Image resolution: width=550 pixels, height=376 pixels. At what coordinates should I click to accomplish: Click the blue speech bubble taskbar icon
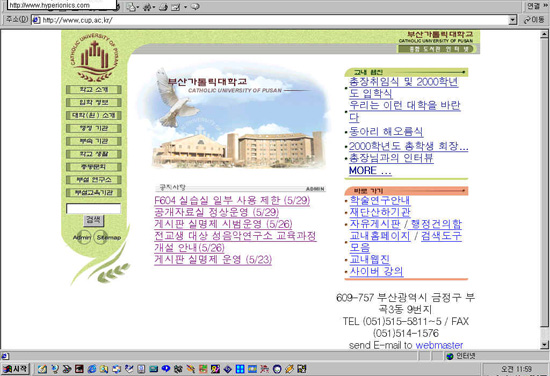[x=166, y=369]
